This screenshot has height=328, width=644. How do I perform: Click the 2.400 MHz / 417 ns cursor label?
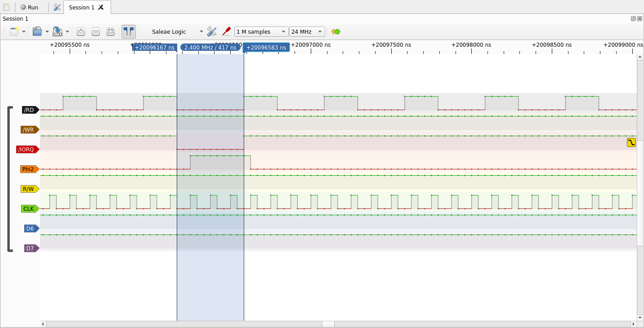pyautogui.click(x=210, y=47)
